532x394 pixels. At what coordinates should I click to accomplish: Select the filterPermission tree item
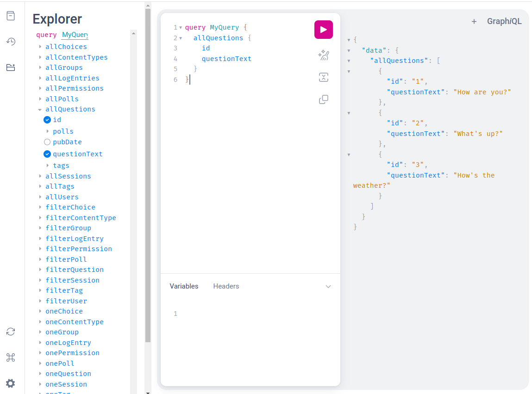(79, 249)
